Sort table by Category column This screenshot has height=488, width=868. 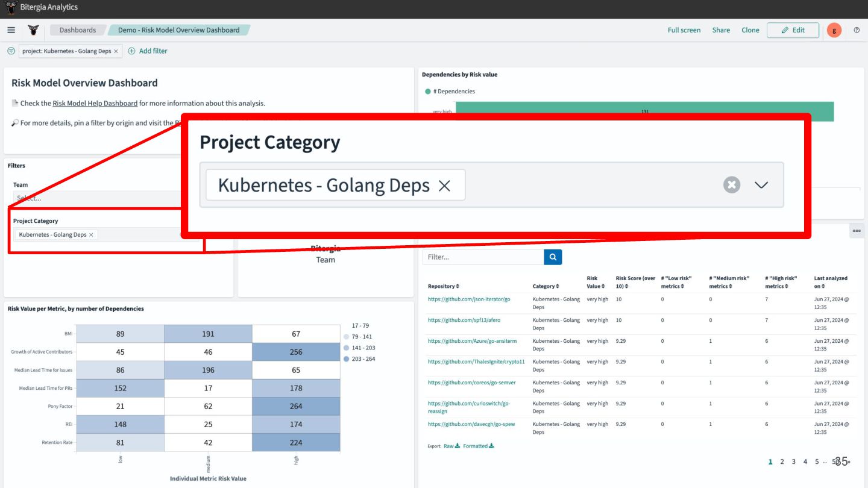[x=546, y=286]
